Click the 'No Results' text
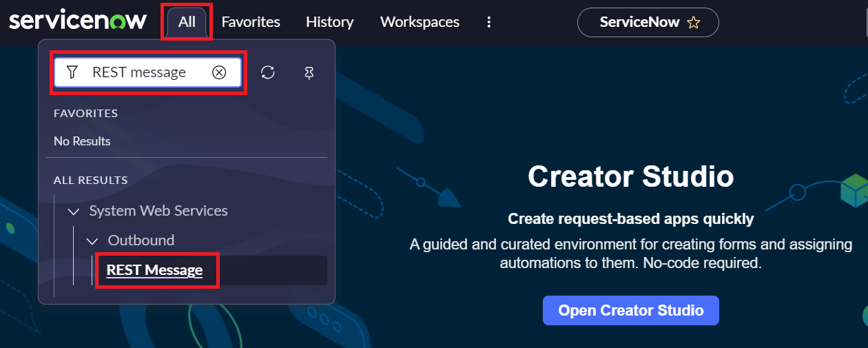The width and height of the screenshot is (868, 348). pos(82,141)
